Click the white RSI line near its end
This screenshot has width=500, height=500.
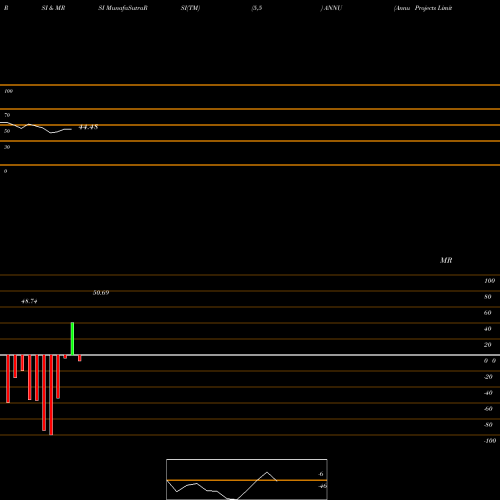pyautogui.click(x=68, y=129)
